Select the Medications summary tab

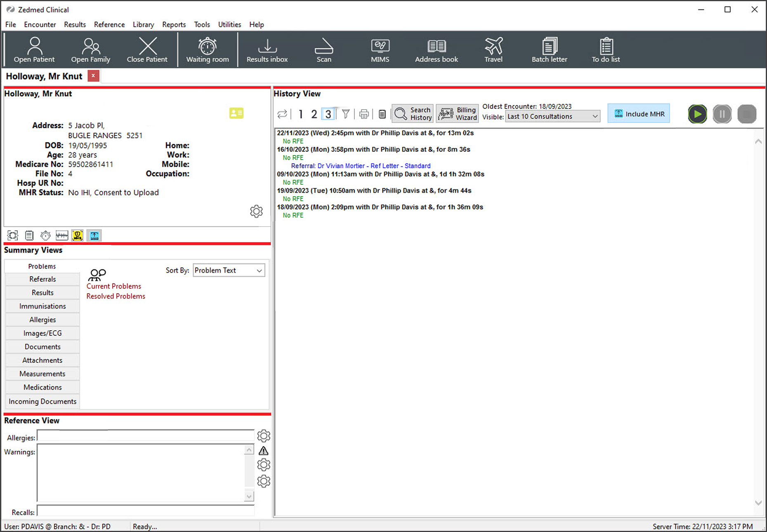[x=42, y=387]
